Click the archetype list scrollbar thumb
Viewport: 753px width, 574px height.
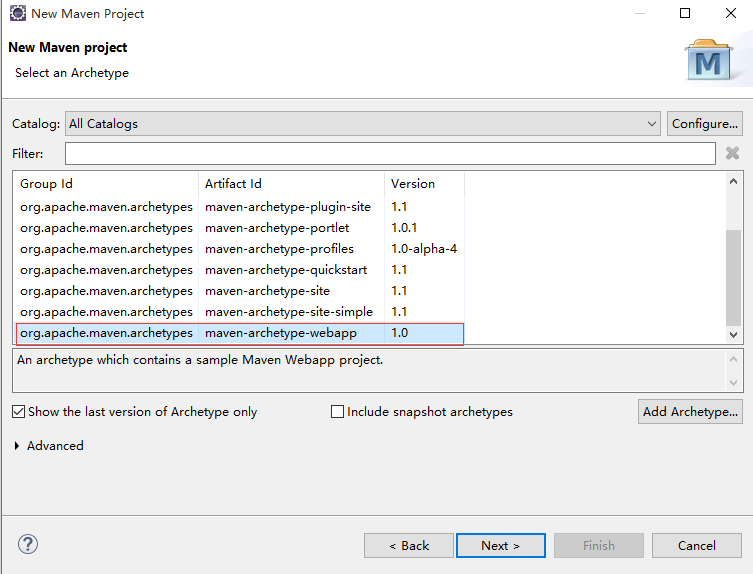tap(733, 278)
